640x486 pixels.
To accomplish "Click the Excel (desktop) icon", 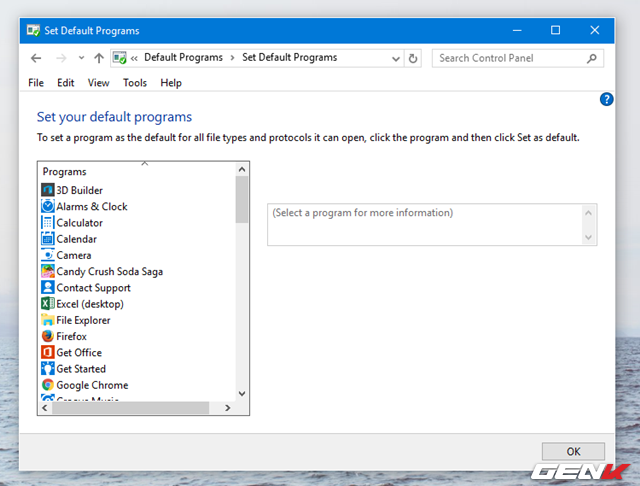I will (x=47, y=304).
